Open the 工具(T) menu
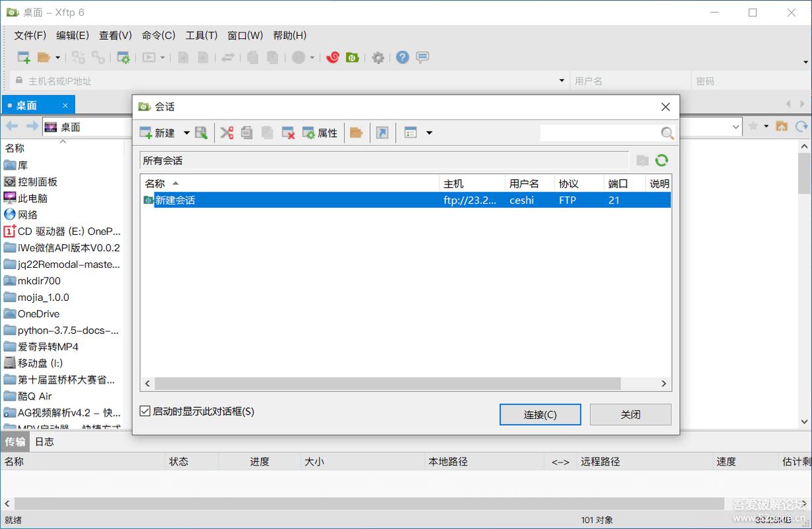812x529 pixels. coord(201,35)
